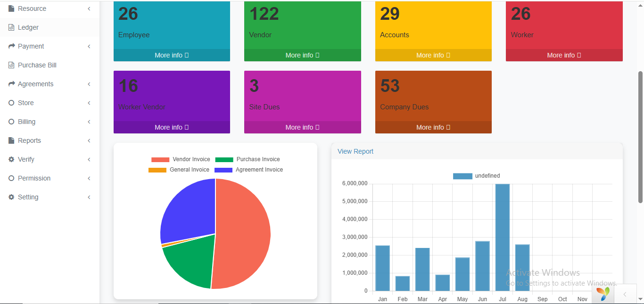
Task: Select Ledger from the sidebar menu
Action: click(x=28, y=27)
